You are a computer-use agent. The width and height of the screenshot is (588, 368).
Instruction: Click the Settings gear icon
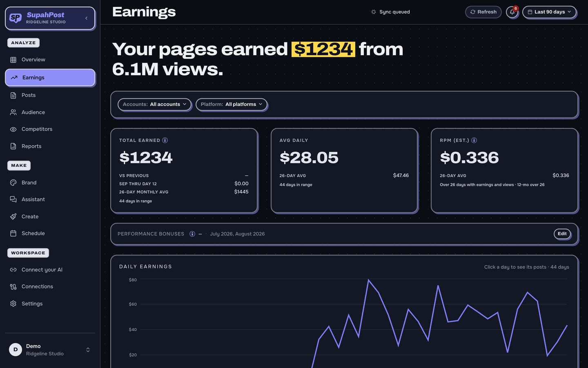[x=13, y=304]
